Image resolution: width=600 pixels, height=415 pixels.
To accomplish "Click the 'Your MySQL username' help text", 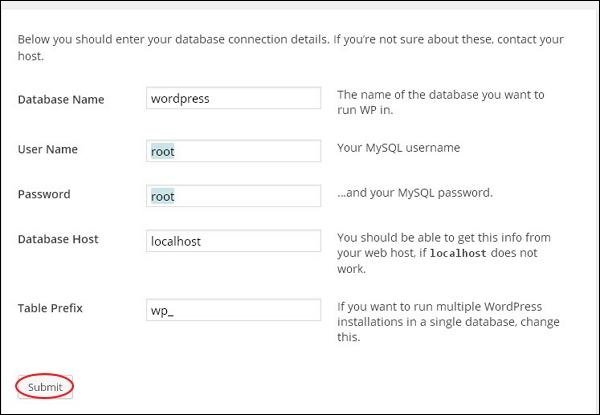I will click(398, 148).
